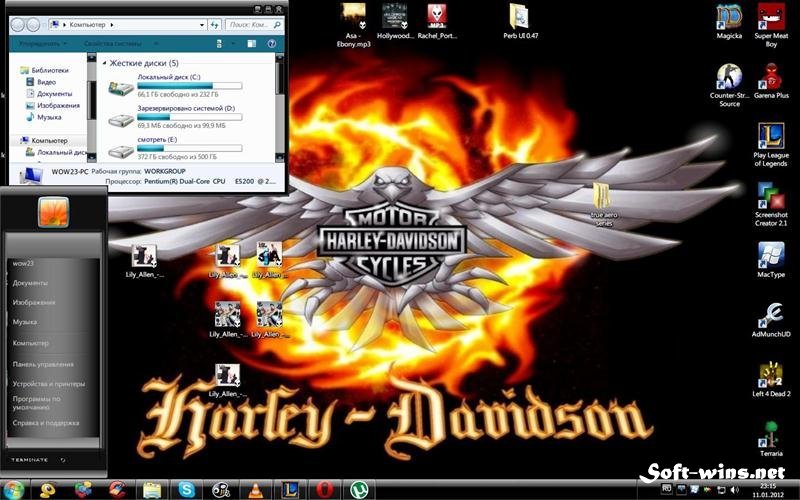Click the Explorer Back navigation button

coord(17,24)
